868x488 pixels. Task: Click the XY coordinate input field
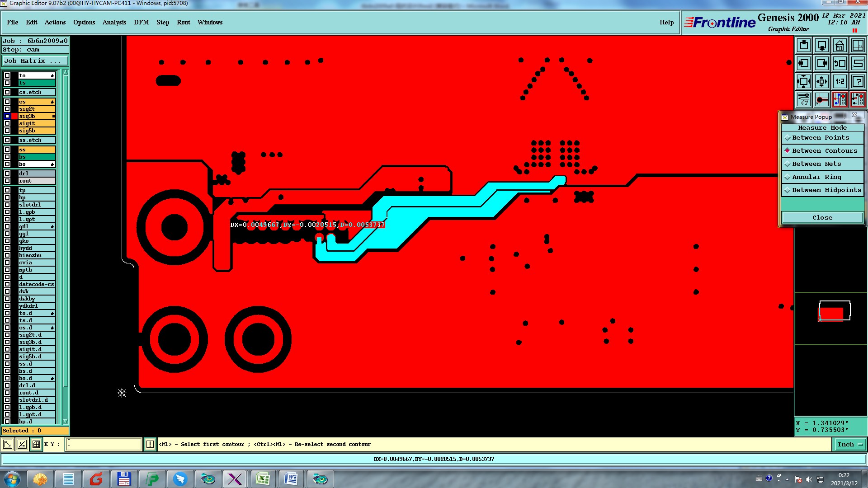point(104,444)
